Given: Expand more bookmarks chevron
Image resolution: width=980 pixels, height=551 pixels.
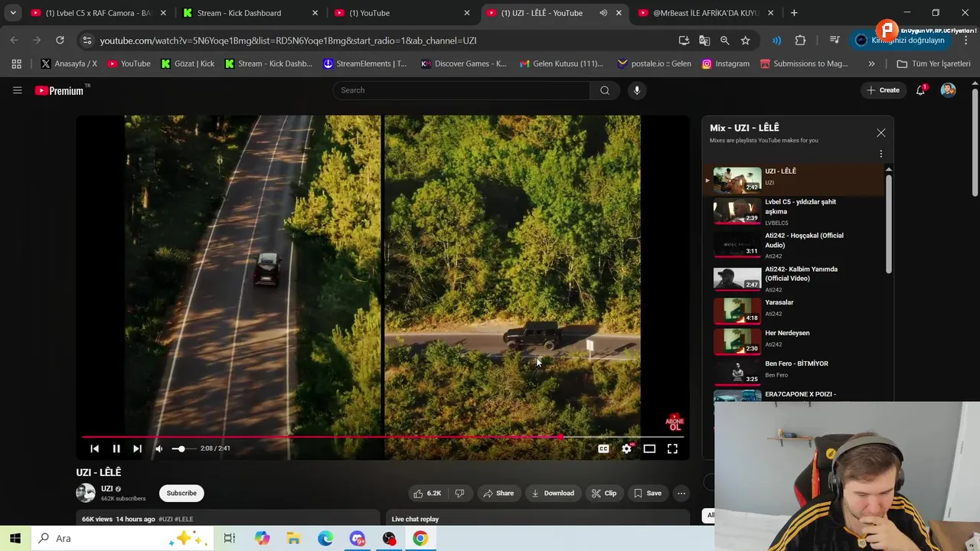Looking at the screenshot, I should (x=871, y=64).
